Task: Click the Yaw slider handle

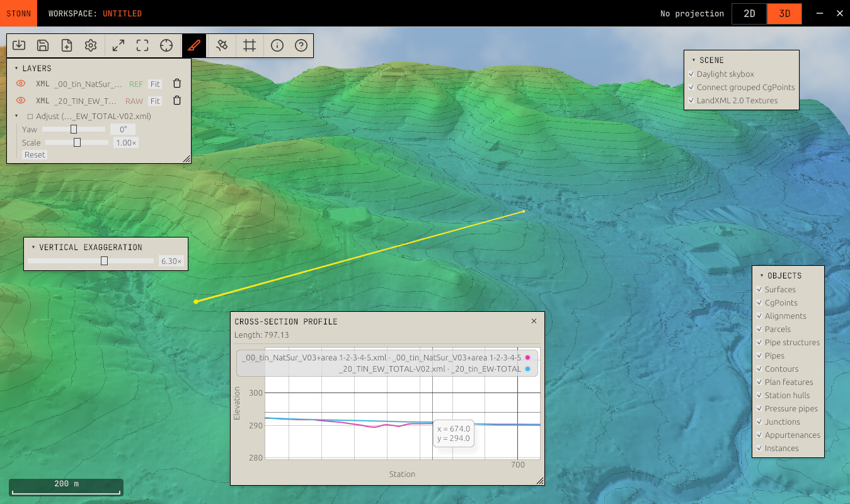Action: (74, 129)
